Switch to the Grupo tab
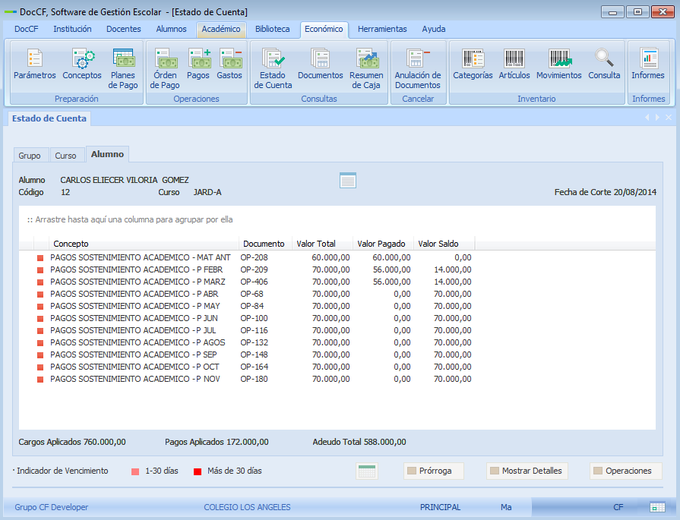 click(x=29, y=155)
